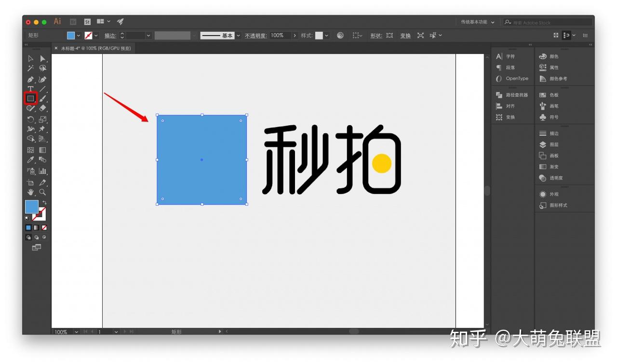
Task: Click the blue Fill swatch in toolbar
Action: 32,207
